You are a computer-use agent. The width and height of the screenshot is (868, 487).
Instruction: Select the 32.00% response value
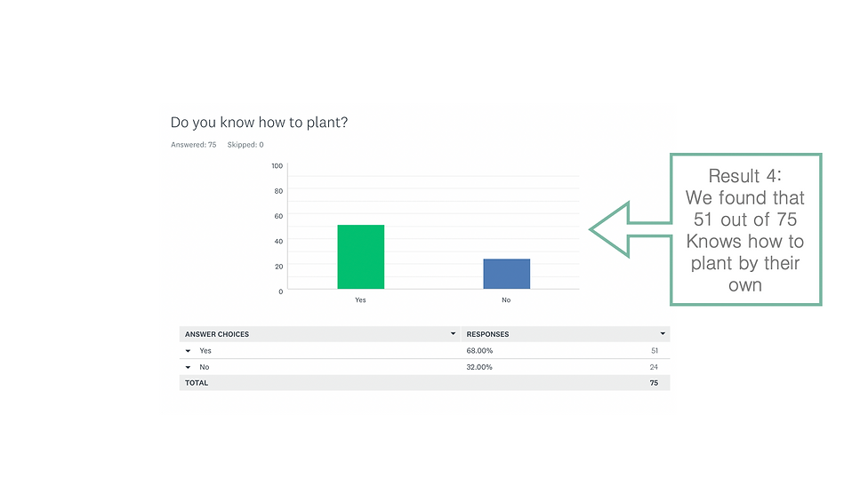pyautogui.click(x=479, y=367)
